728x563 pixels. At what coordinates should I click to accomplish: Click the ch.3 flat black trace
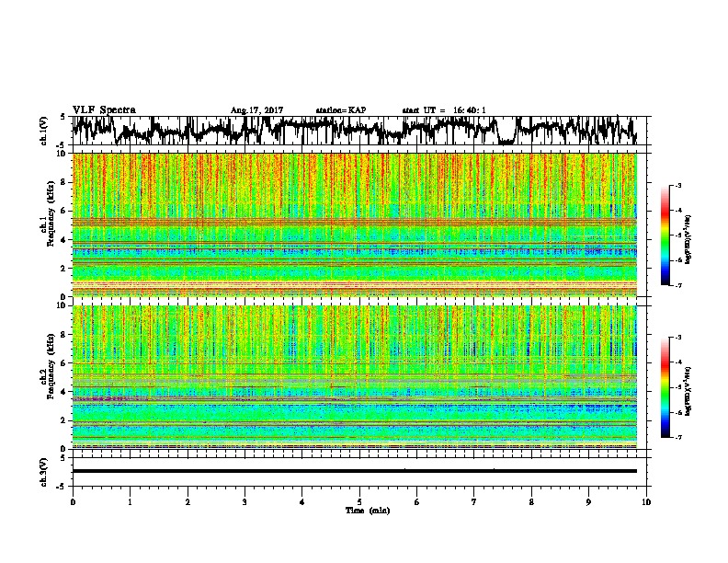click(355, 471)
